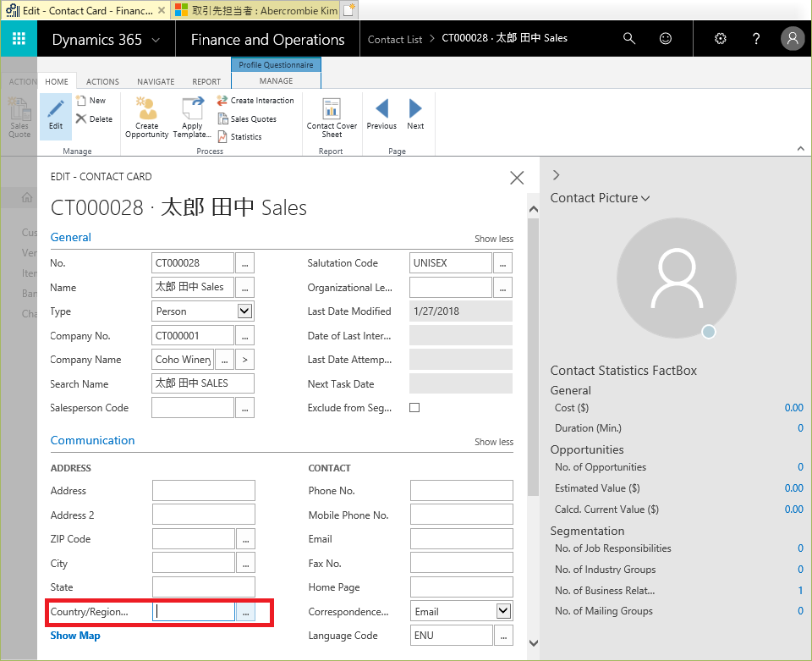The width and height of the screenshot is (812, 661).
Task: Click Show less in Communication section
Action: (x=493, y=442)
